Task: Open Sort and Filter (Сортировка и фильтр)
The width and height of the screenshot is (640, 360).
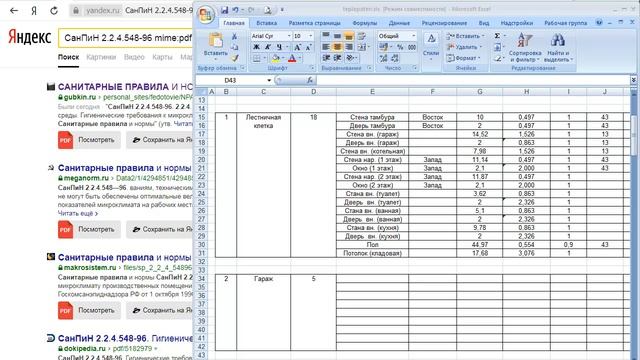Action: [525, 47]
